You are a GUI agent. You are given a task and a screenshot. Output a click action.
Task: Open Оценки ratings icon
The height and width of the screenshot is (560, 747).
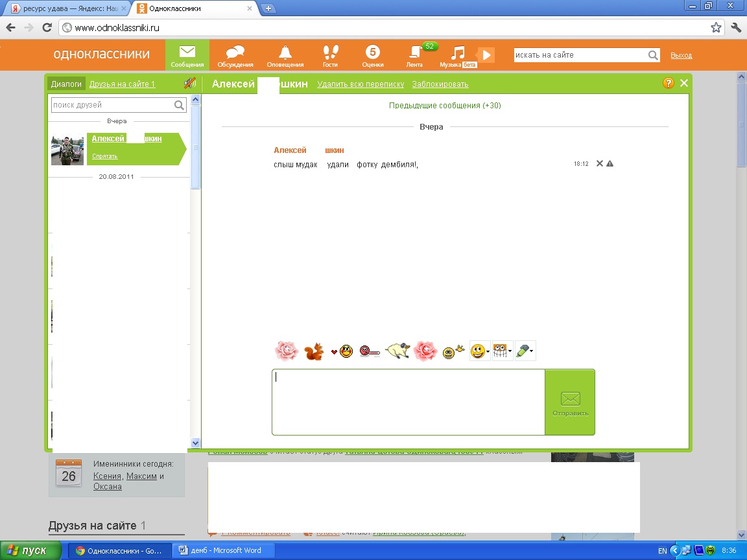[x=372, y=56]
